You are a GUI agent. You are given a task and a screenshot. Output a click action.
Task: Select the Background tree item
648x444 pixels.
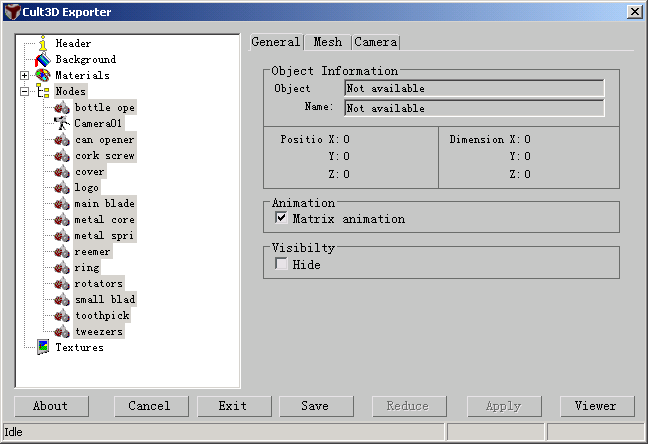point(86,60)
